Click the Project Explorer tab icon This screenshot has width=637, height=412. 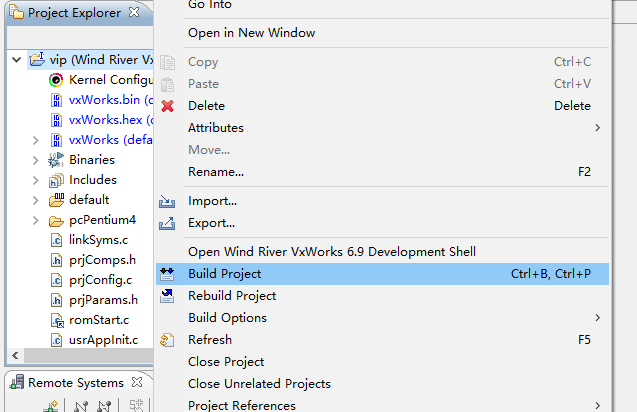point(17,12)
